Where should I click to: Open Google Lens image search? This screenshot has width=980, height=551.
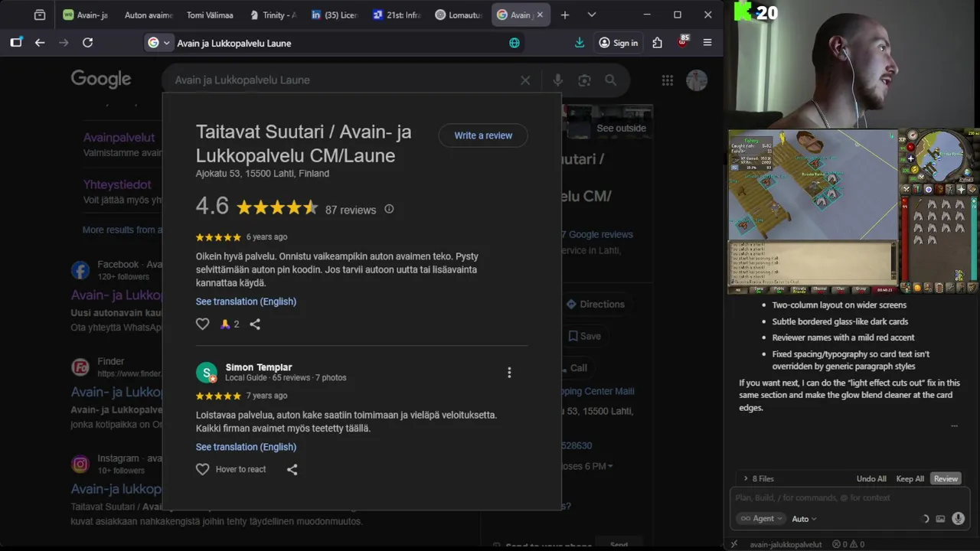(584, 80)
